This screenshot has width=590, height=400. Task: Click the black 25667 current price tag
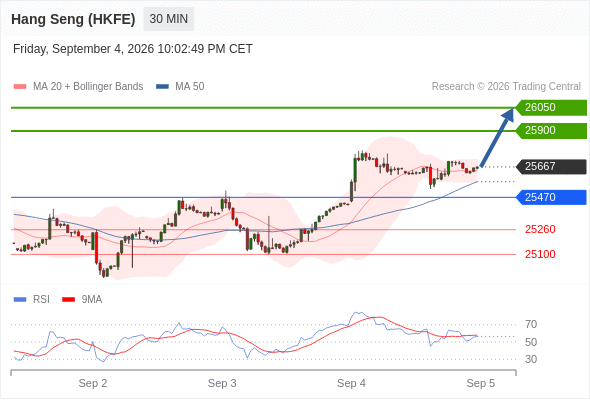pyautogui.click(x=551, y=166)
